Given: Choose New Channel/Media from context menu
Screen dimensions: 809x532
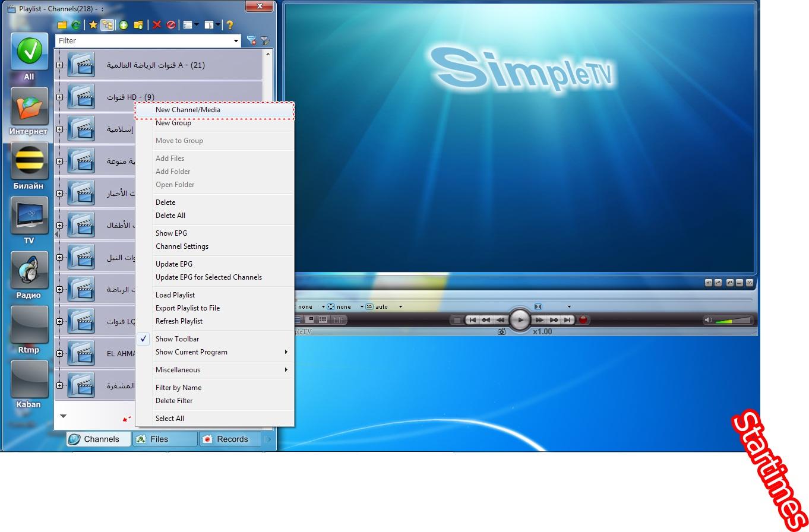Looking at the screenshot, I should [x=215, y=110].
